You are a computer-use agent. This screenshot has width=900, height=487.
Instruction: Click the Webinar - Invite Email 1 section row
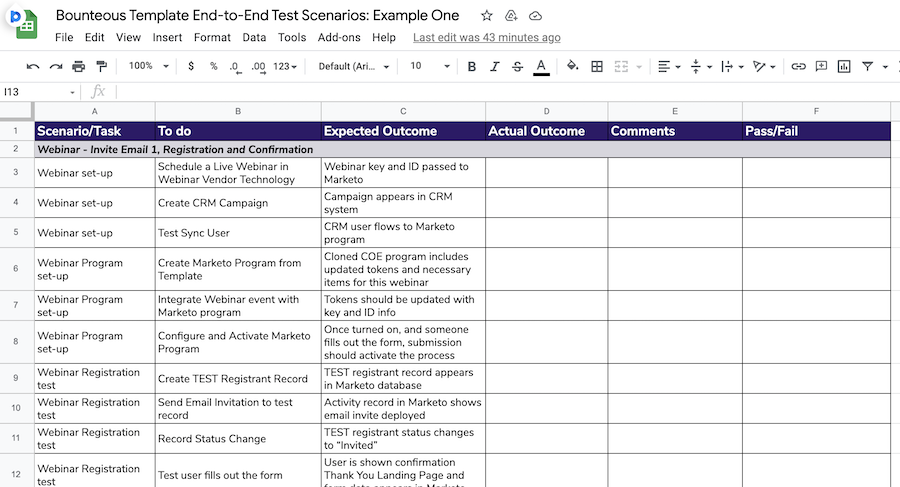463,149
